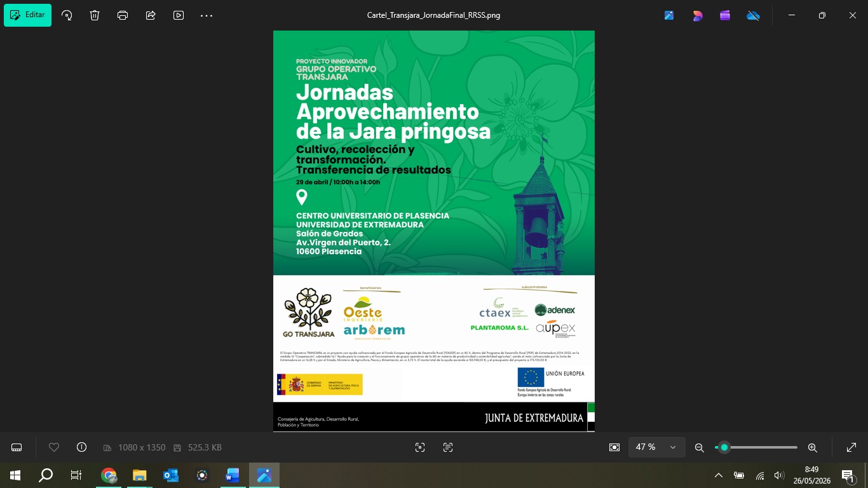Image resolution: width=868 pixels, height=488 pixels.
Task: Open taskbar Search
Action: 46,475
